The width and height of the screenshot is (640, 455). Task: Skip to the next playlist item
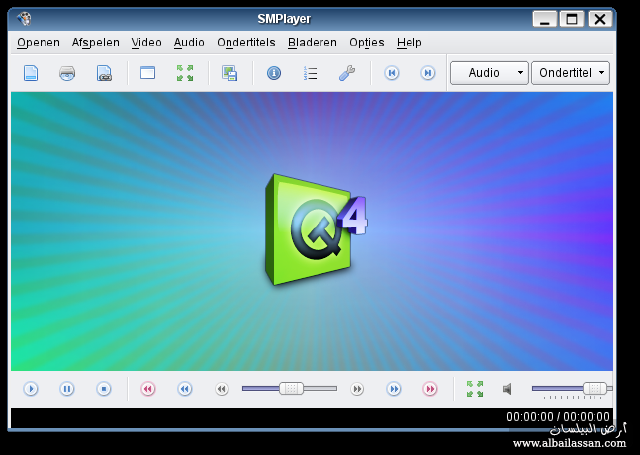tap(428, 73)
